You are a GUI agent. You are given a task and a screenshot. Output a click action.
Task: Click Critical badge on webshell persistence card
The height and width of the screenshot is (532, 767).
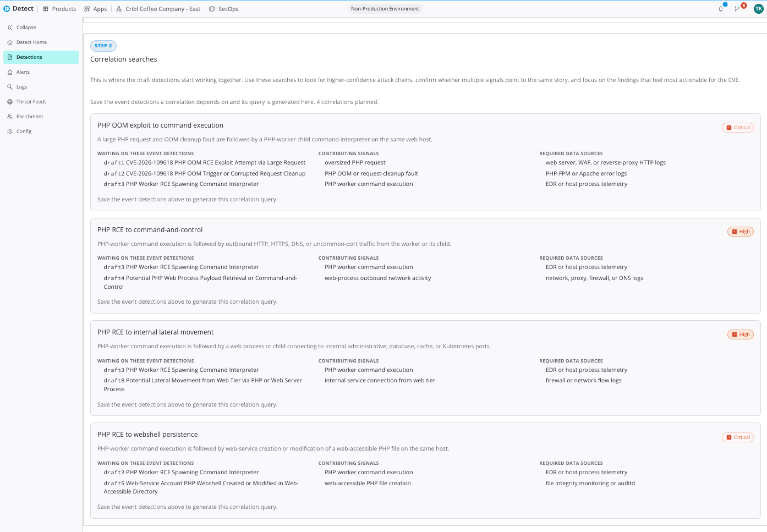(738, 437)
